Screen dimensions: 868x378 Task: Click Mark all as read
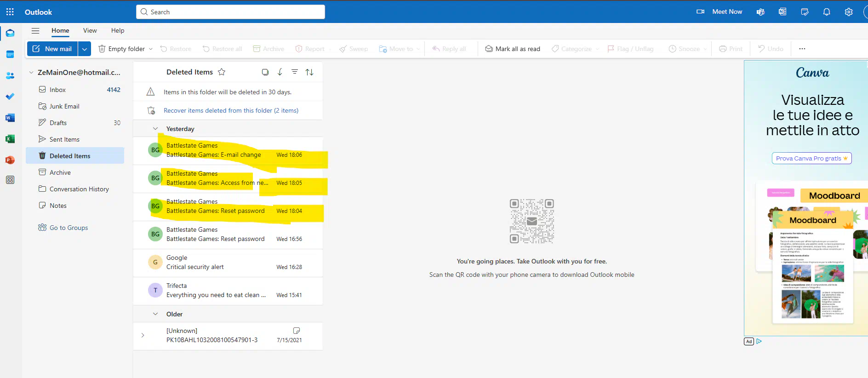[513, 49]
